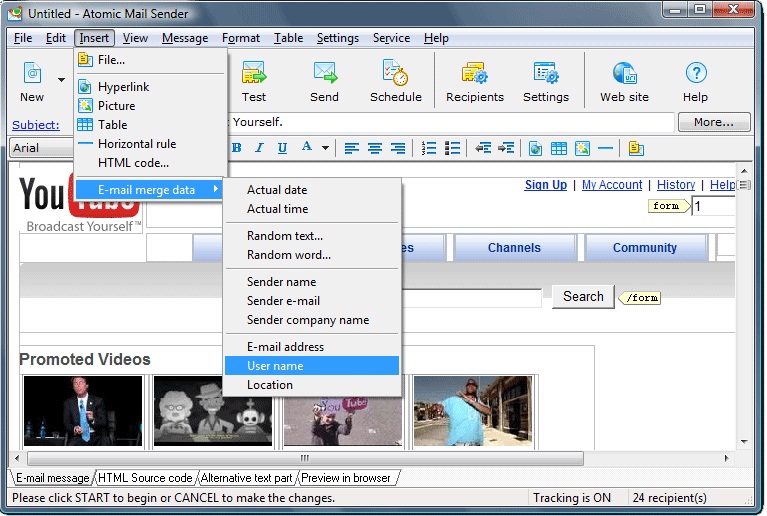Viewport: 767px width, 516px height.
Task: Click the horizontal rule formatting icon
Action: (606, 148)
